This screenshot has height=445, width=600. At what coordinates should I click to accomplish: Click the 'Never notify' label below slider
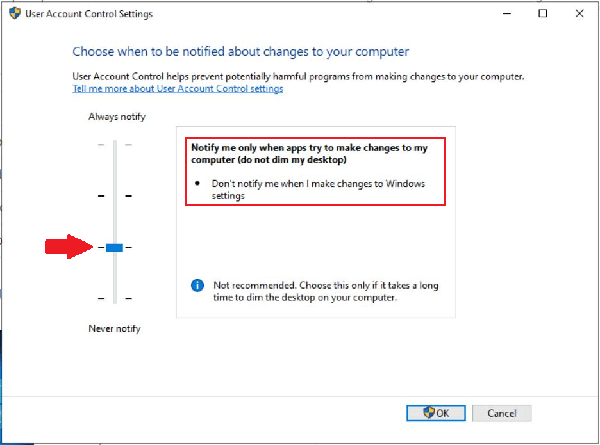tap(114, 328)
